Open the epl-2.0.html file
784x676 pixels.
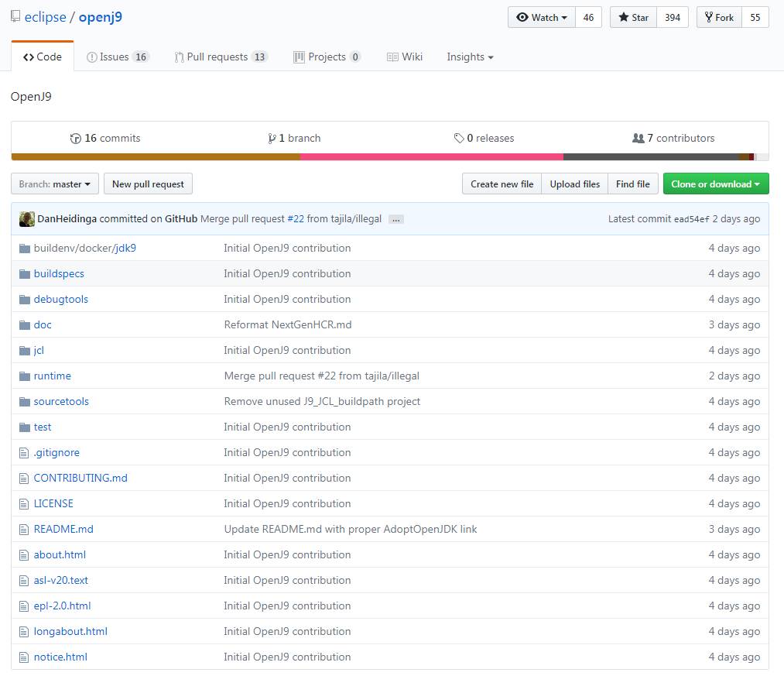[x=63, y=606]
